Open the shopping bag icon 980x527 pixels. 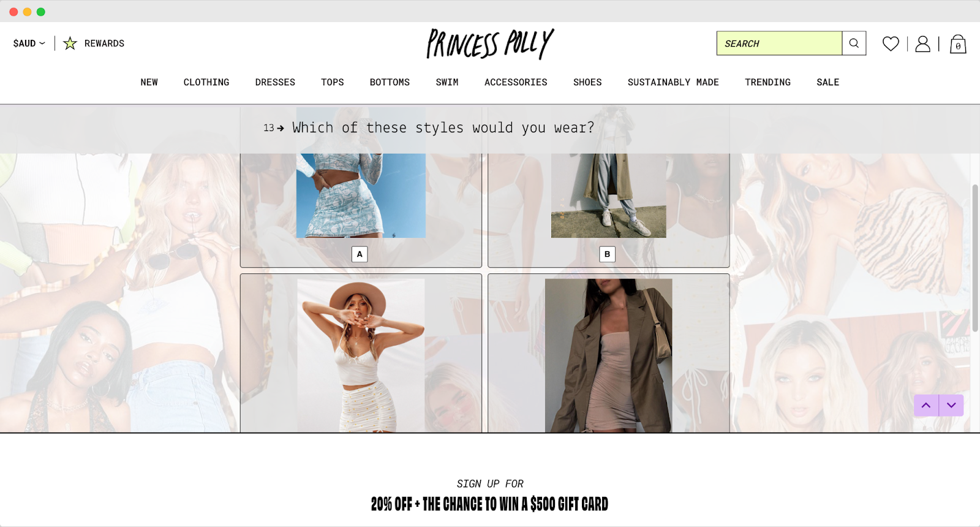(x=958, y=44)
